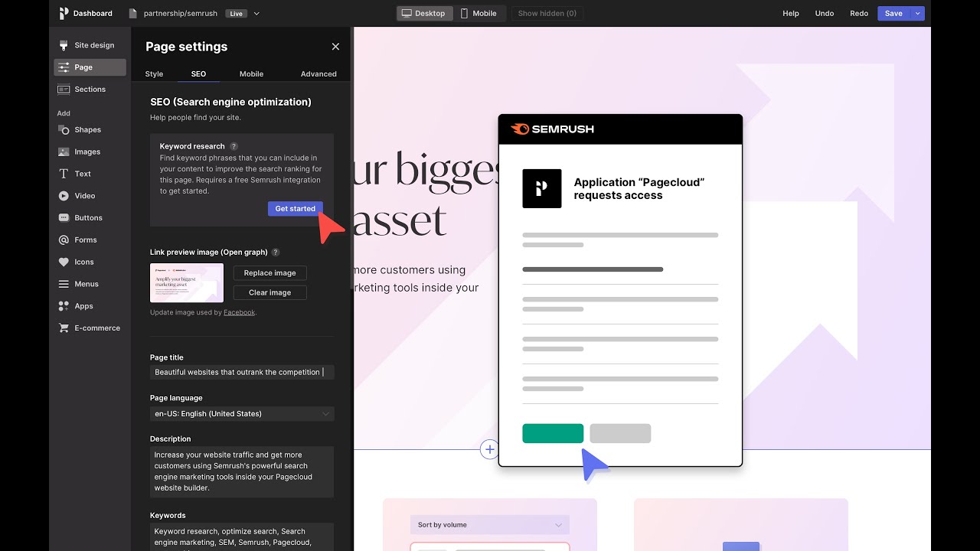Open Site design from the sidebar
The height and width of the screenshot is (551, 980).
(90, 45)
